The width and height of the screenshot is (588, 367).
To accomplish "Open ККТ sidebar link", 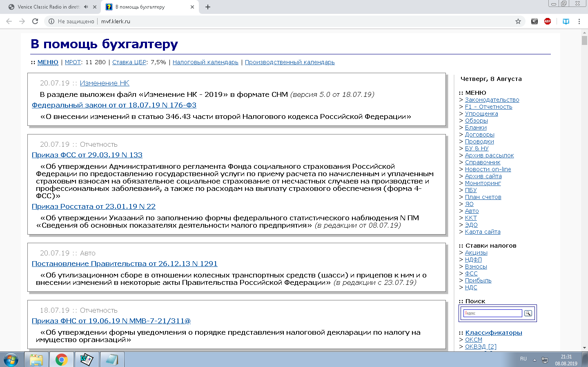I will tap(471, 218).
